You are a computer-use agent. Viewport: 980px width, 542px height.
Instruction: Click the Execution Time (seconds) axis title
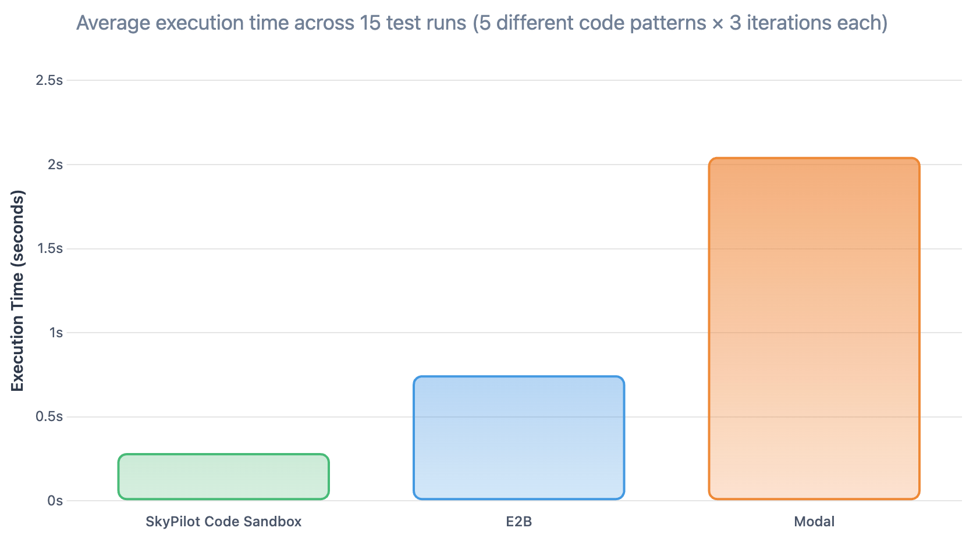click(18, 291)
